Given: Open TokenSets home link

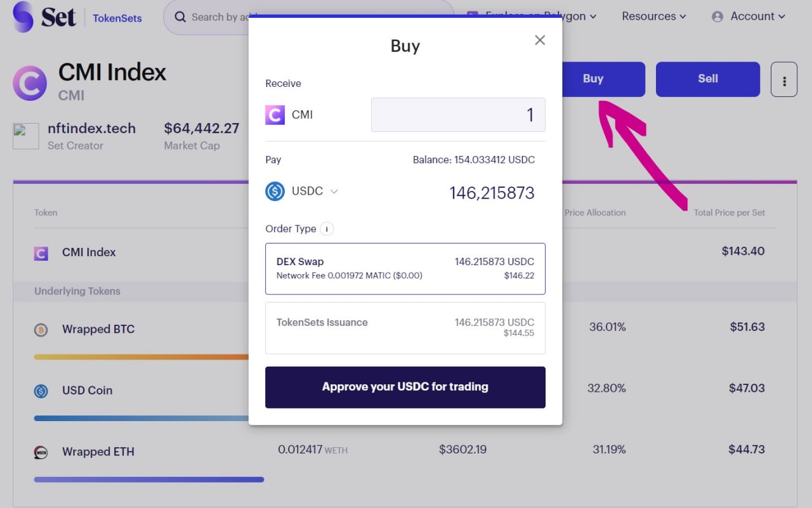Looking at the screenshot, I should (117, 18).
